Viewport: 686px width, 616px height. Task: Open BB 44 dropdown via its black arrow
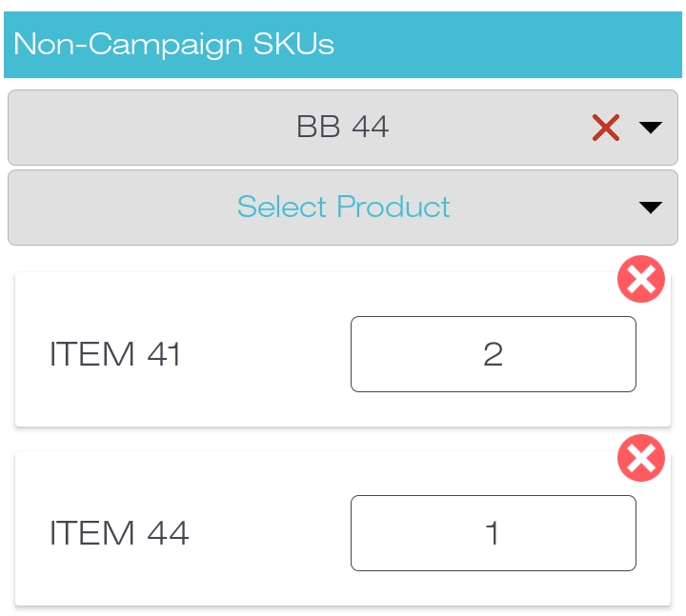(x=651, y=128)
